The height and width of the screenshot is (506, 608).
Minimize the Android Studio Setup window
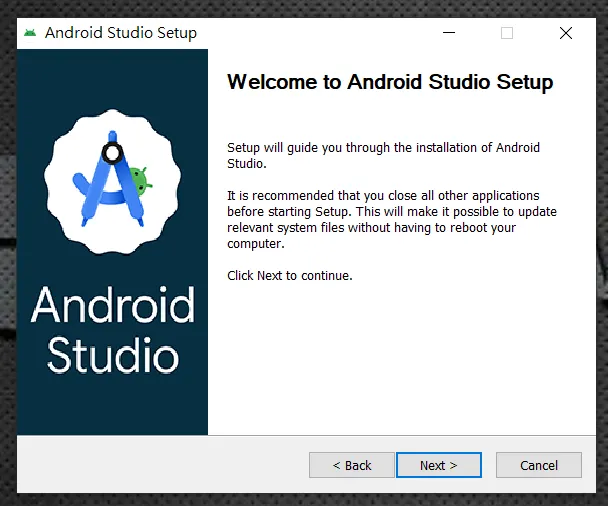coord(449,33)
